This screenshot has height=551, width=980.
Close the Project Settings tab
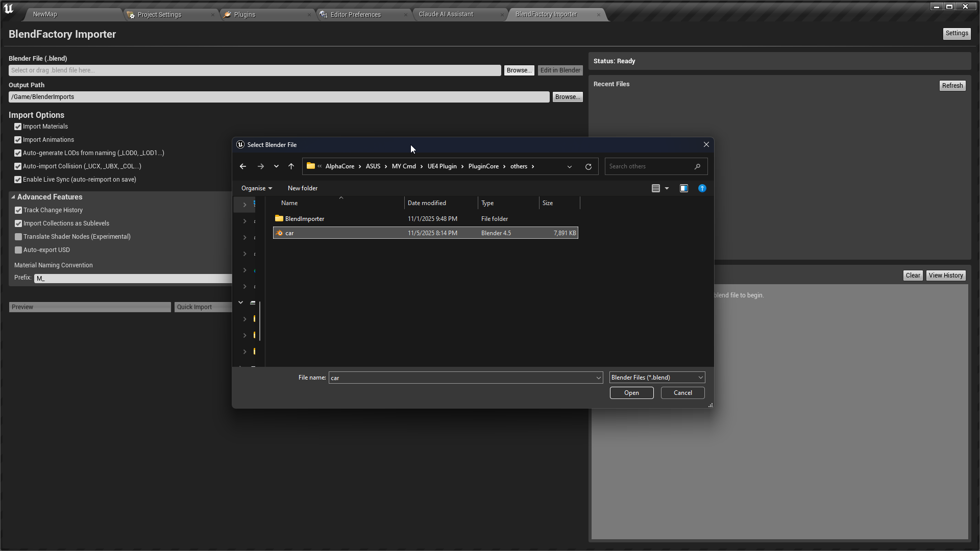tap(213, 15)
